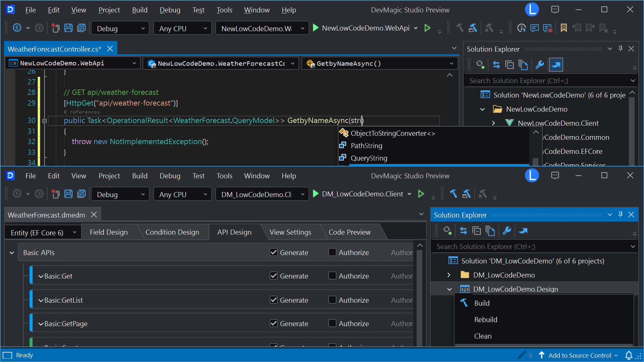Click build hammer icon in lower window toolbar

(453, 194)
